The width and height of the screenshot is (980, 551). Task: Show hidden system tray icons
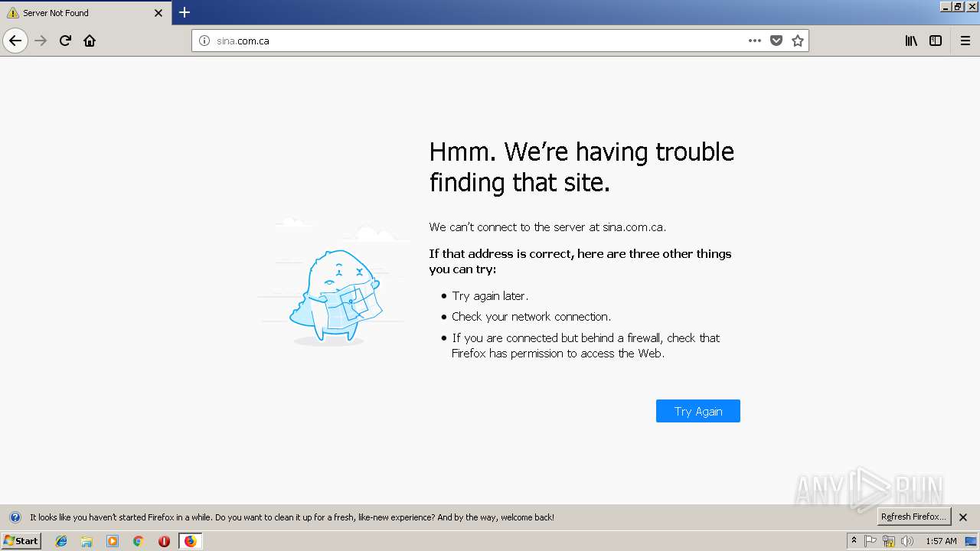tap(854, 541)
